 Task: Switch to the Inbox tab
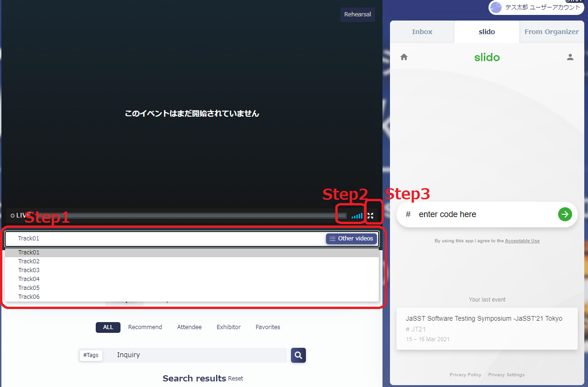422,32
